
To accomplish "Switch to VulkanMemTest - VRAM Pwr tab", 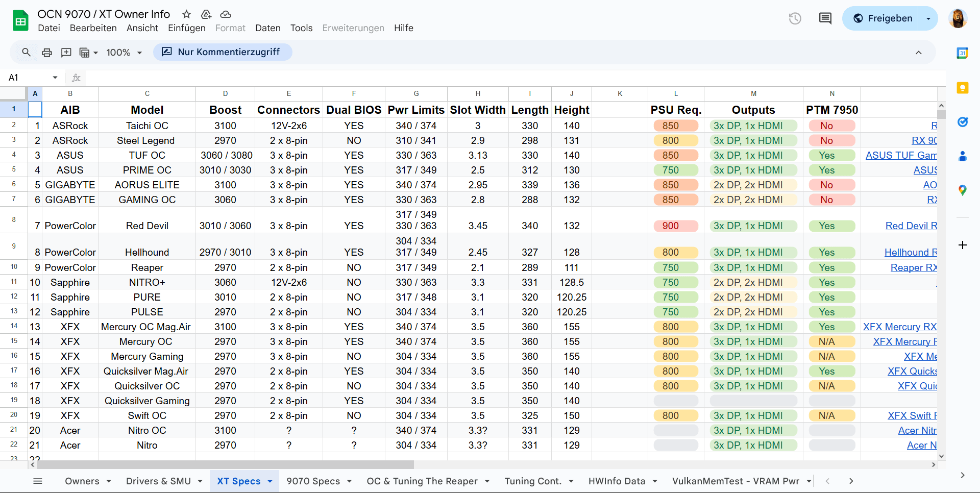I will 736,481.
